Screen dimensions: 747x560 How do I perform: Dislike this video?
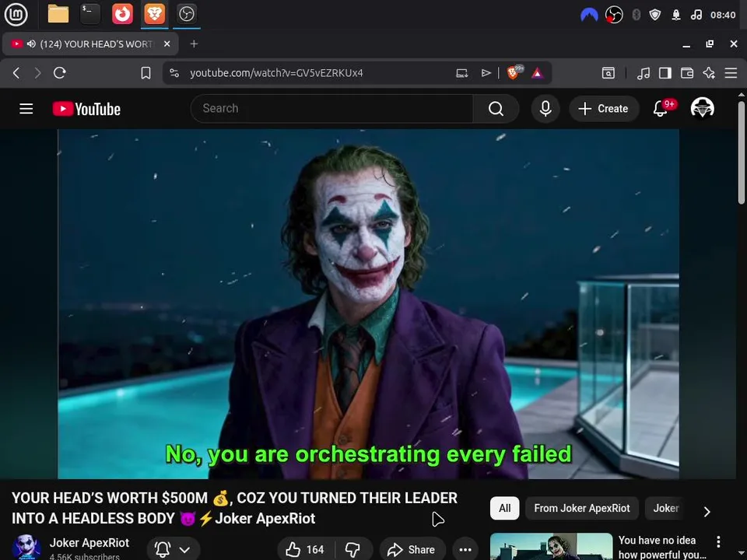point(353,550)
